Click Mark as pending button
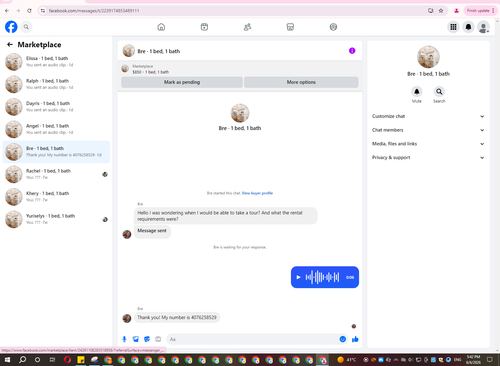The width and height of the screenshot is (500, 366). pos(182,82)
